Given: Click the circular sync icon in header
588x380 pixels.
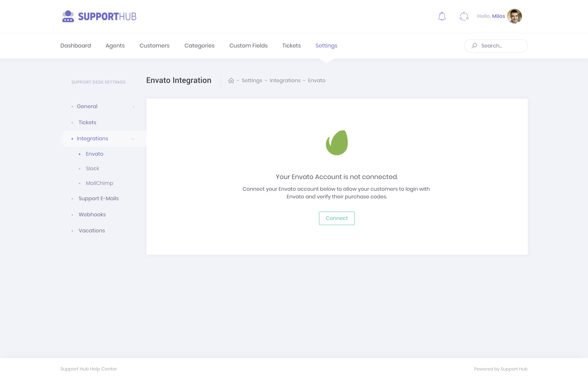Looking at the screenshot, I should (x=464, y=16).
